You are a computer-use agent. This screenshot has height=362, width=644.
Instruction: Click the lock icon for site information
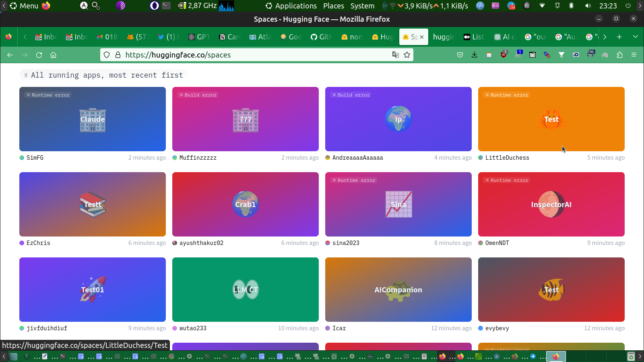point(118,55)
